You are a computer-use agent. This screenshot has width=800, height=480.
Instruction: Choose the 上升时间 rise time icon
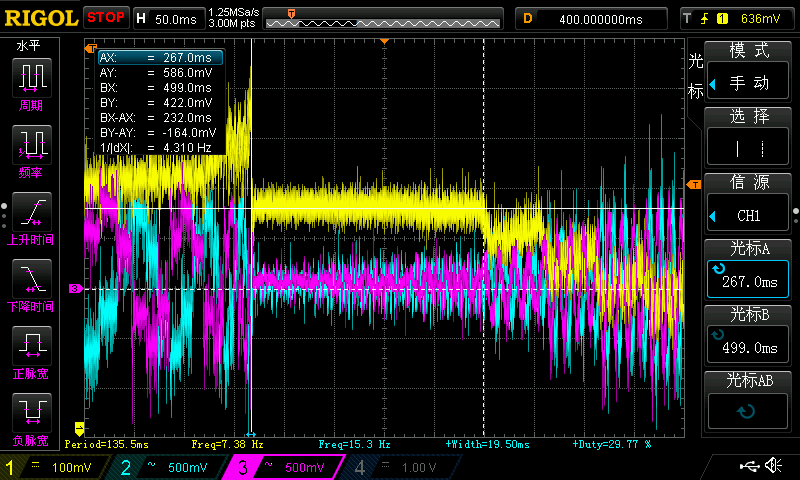pos(32,213)
